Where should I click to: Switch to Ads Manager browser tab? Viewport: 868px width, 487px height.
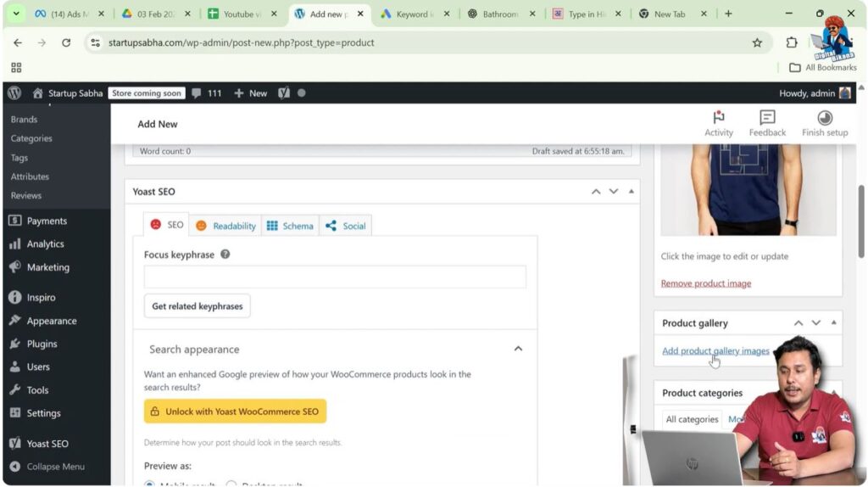click(x=70, y=14)
